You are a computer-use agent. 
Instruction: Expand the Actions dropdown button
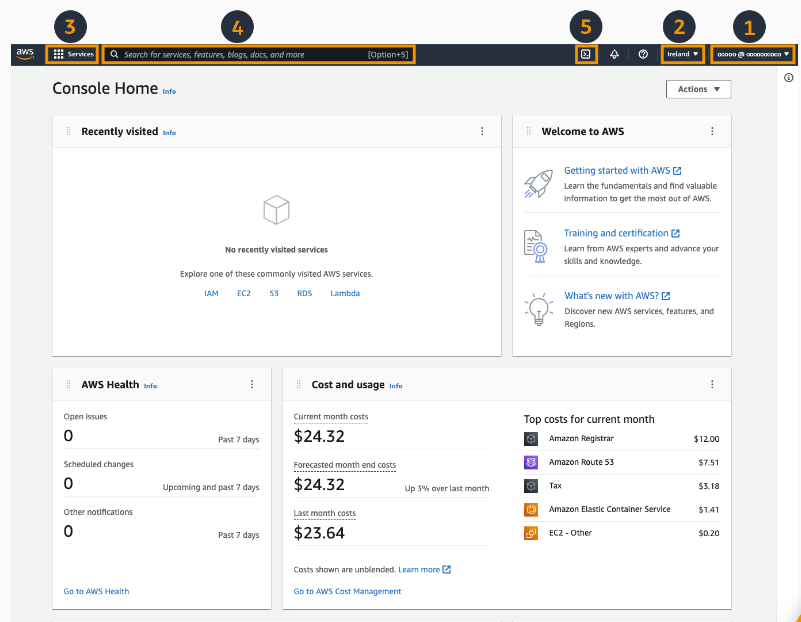click(x=698, y=89)
